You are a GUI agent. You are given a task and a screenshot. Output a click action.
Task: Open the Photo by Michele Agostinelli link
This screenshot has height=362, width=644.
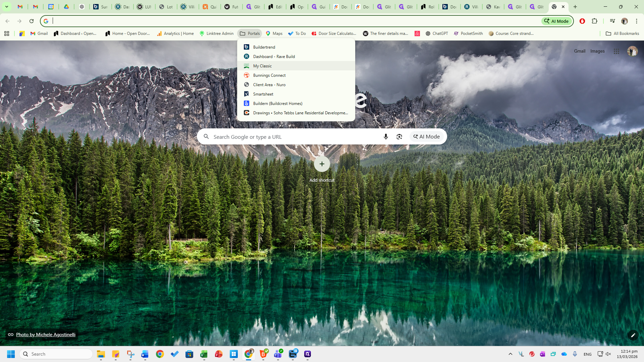pos(46,335)
